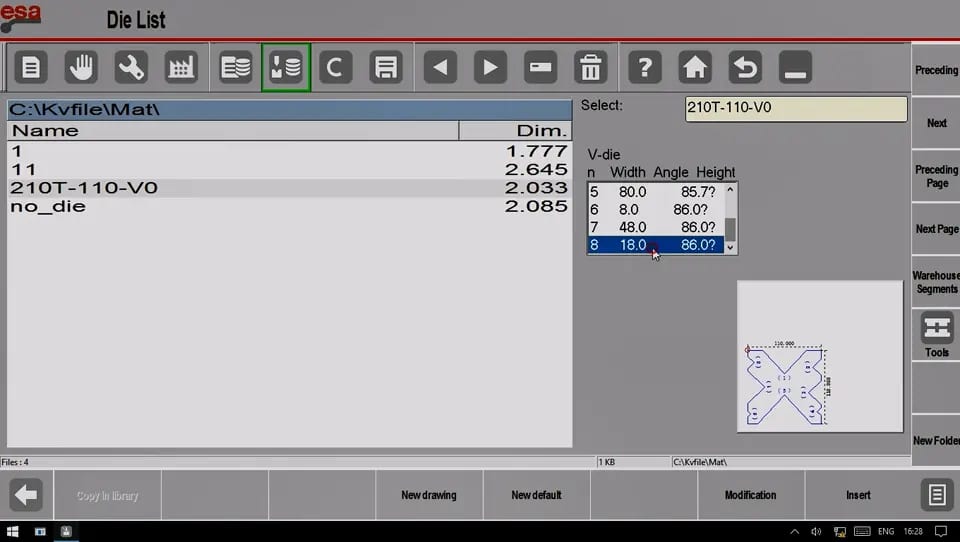Select the manual mode hand icon
This screenshot has width=960, height=542.
(81, 67)
